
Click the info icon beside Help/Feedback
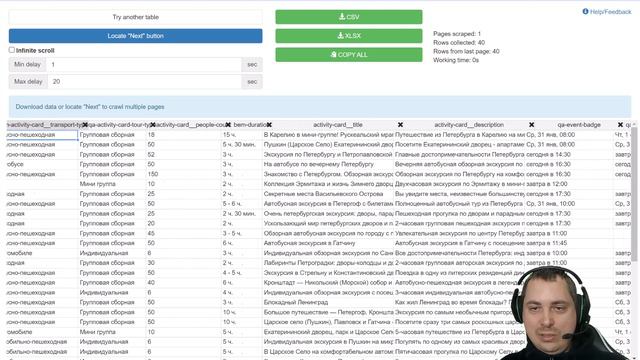(x=585, y=11)
